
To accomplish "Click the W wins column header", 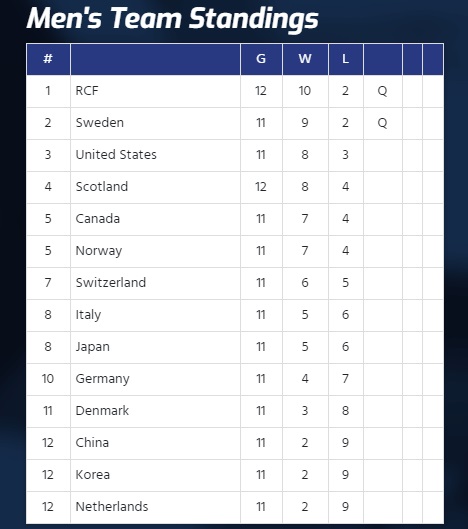I will tap(305, 59).
